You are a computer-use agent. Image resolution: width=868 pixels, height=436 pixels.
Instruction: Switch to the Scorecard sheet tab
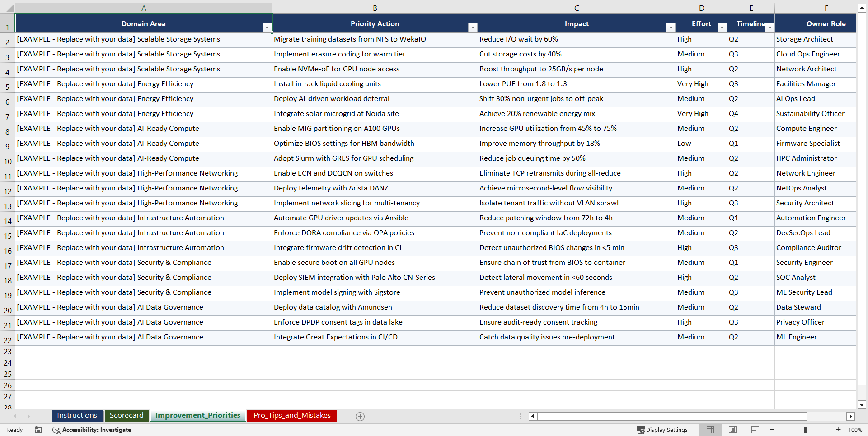(127, 416)
